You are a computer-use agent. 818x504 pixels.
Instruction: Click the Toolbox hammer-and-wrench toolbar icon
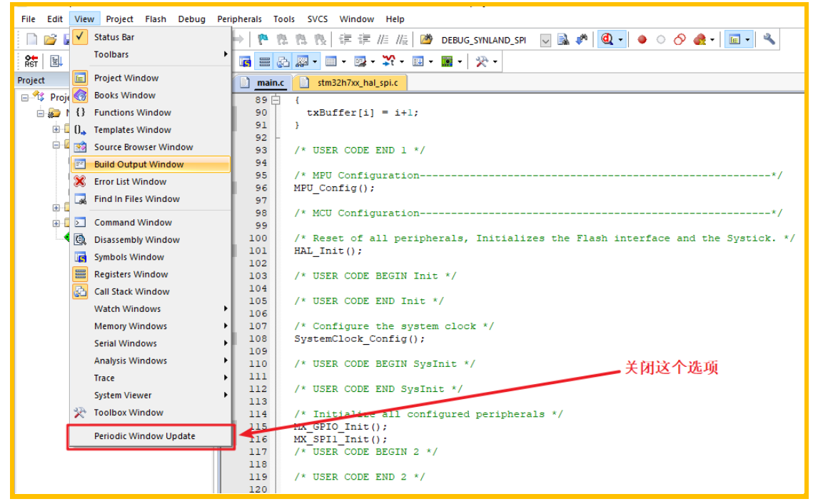[482, 61]
